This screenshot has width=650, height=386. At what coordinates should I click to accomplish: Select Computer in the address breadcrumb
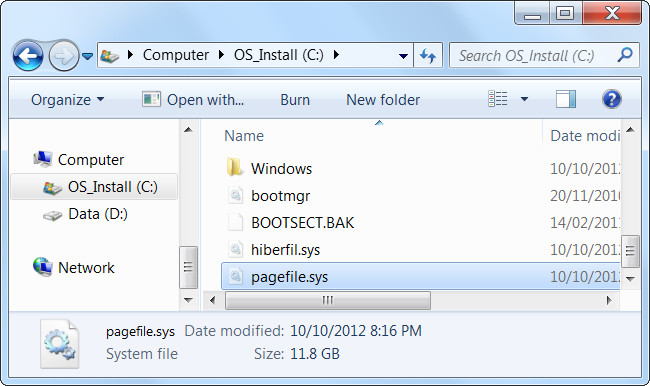(175, 55)
